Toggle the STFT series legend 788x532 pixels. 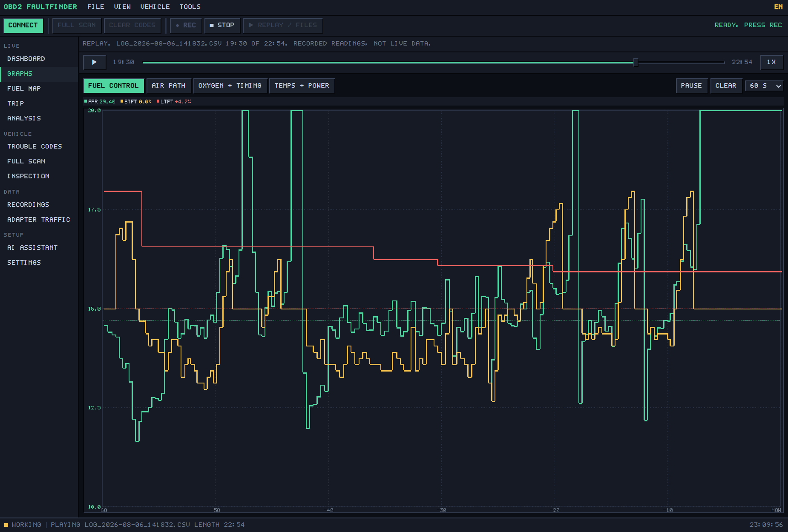pos(136,102)
